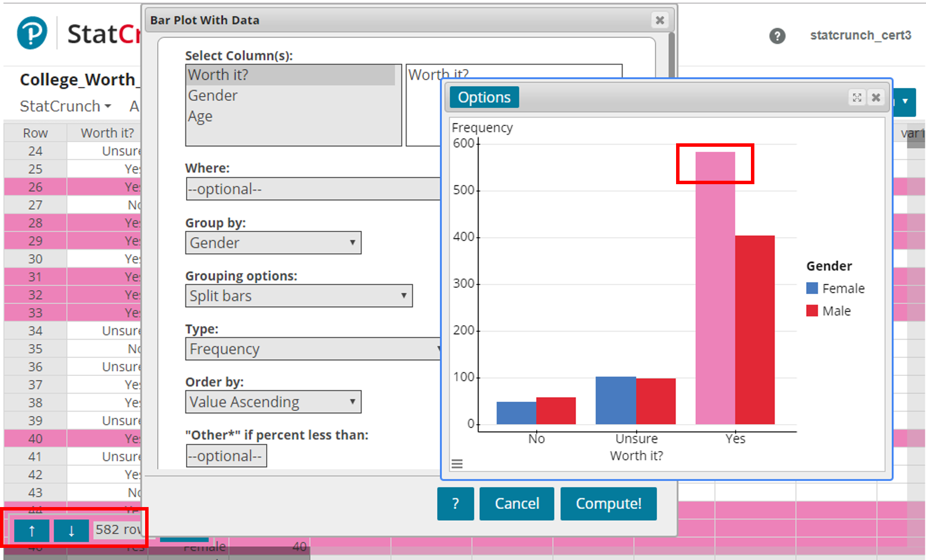Open the Grouping options dropdown
Viewport: 926px width, 560px height.
298,295
